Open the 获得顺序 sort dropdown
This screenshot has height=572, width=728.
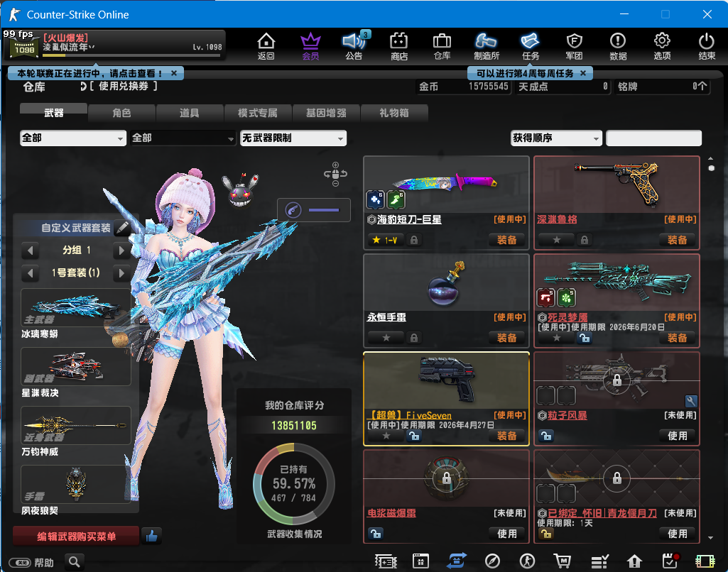tap(556, 138)
